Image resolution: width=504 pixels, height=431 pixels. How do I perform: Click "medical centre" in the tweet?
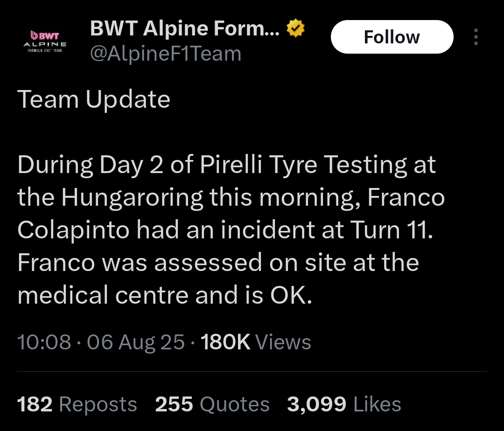[103, 296]
